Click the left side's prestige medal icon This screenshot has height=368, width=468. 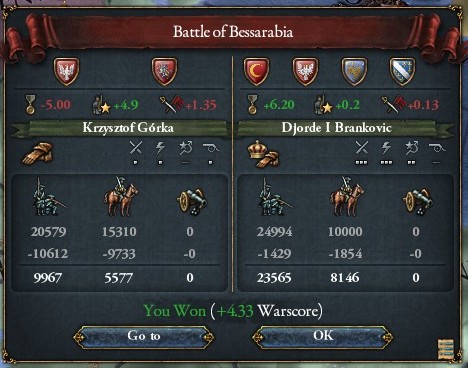(x=30, y=104)
